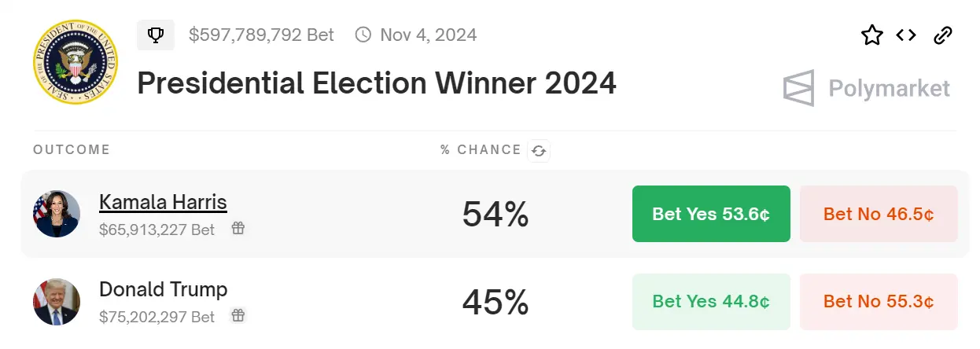Select the Donald Trump outcome name
This screenshot has height=349, width=980.
pos(163,289)
